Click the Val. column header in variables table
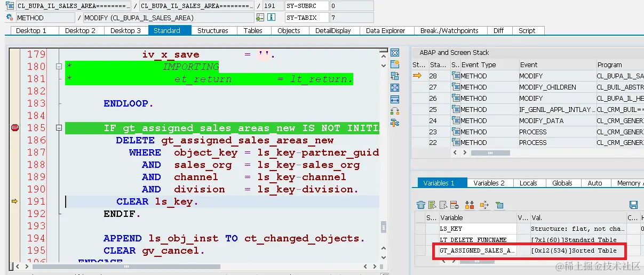Viewport: 644px width, 275px height. pyautogui.click(x=577, y=217)
